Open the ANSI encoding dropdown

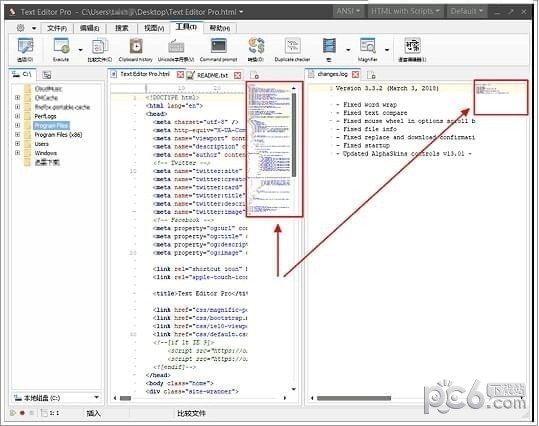pos(349,11)
